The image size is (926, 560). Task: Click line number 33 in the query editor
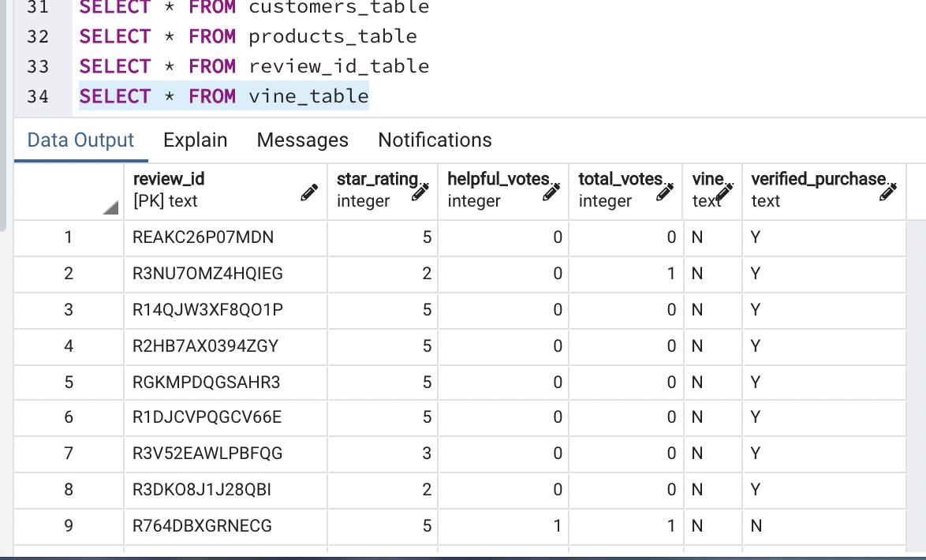37,66
